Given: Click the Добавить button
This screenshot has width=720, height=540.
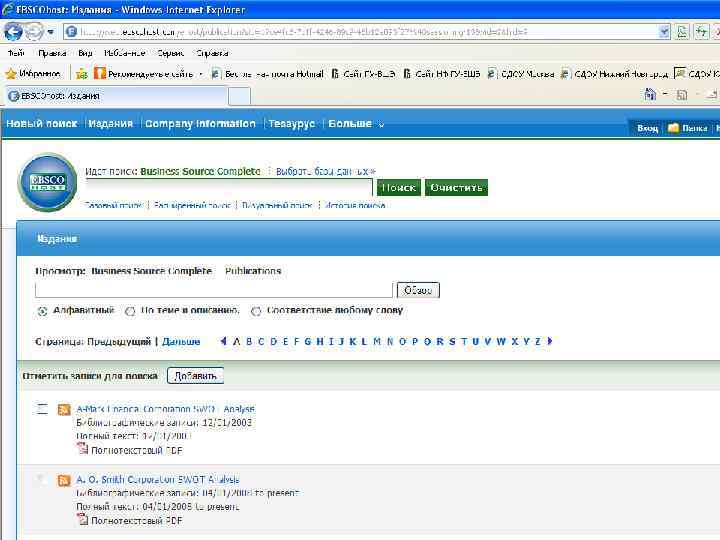Looking at the screenshot, I should tap(196, 376).
